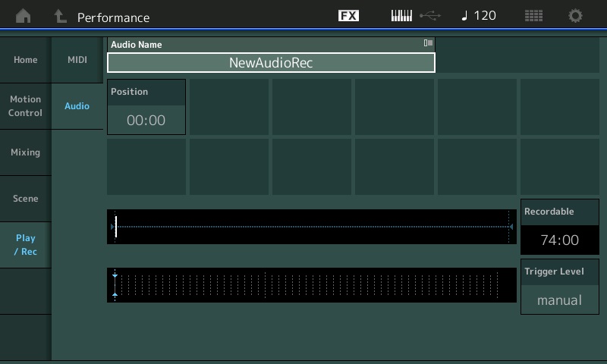
Task: Click the small icon beside Audio Name
Action: pyautogui.click(x=428, y=44)
